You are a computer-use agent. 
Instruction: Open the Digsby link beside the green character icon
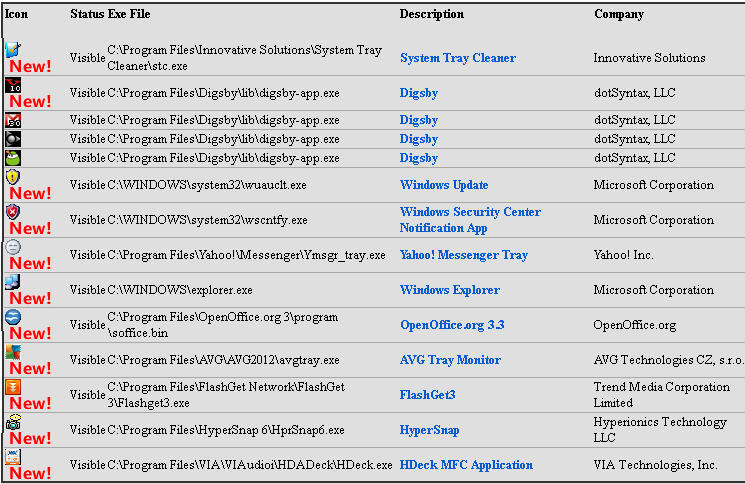point(419,158)
